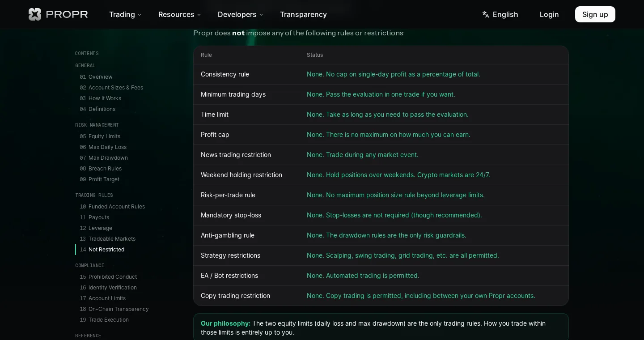This screenshot has width=644, height=340.
Task: Open the English language selector
Action: (x=500, y=14)
